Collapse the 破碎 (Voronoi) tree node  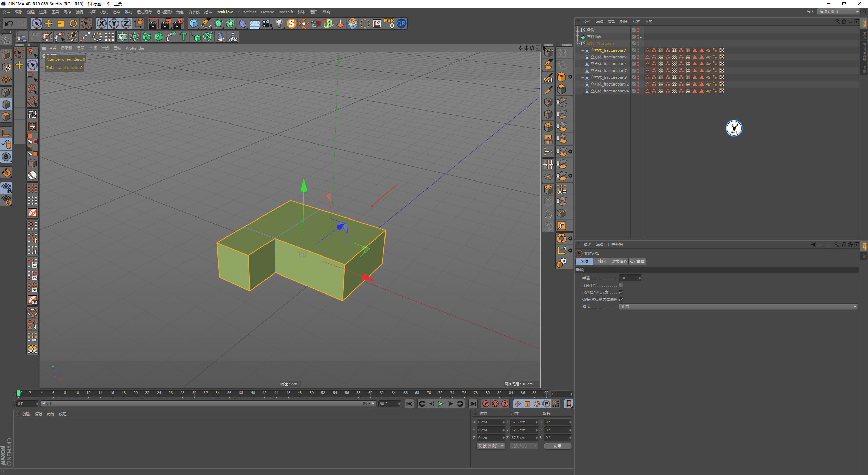[x=578, y=43]
